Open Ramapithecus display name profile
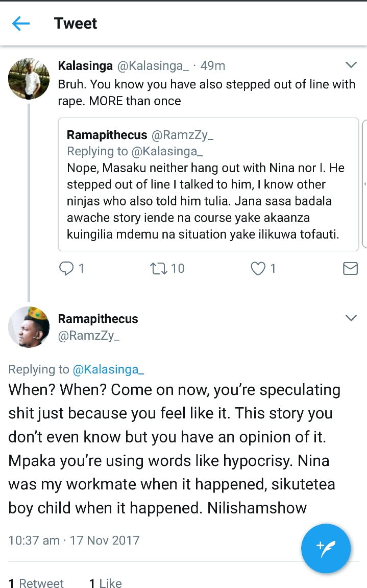The image size is (367, 588). 98,319
